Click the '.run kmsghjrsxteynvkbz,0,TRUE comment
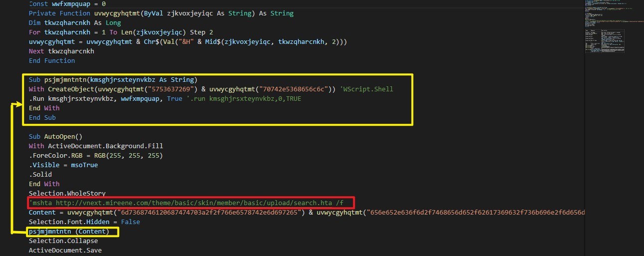Viewport: 644px width, 256px height. coord(244,98)
